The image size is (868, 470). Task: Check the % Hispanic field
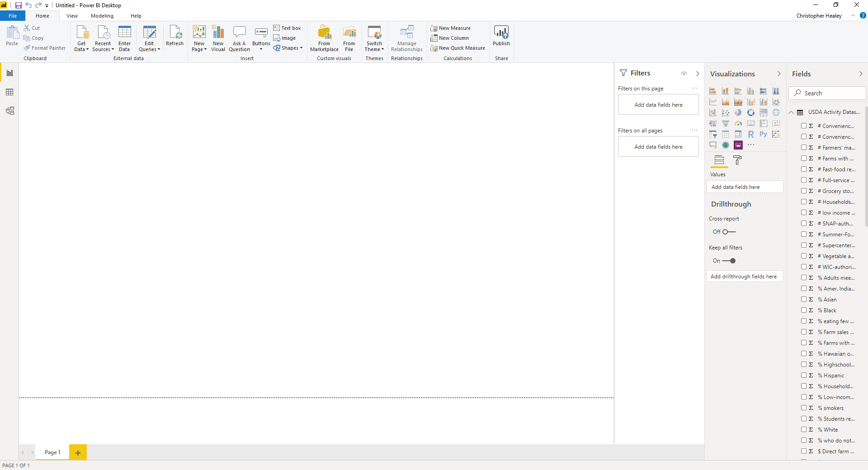coord(804,375)
